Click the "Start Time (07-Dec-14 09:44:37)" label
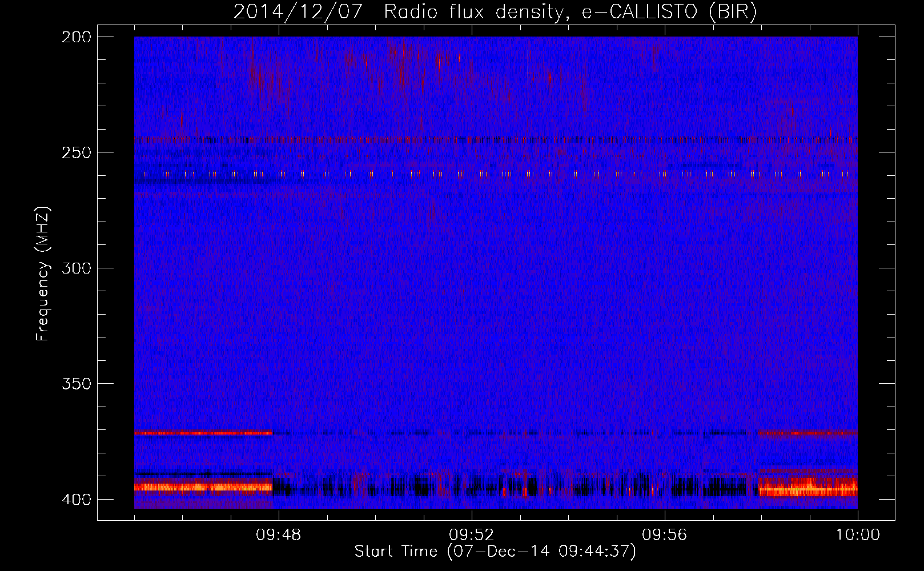The height and width of the screenshot is (571, 924). (495, 552)
